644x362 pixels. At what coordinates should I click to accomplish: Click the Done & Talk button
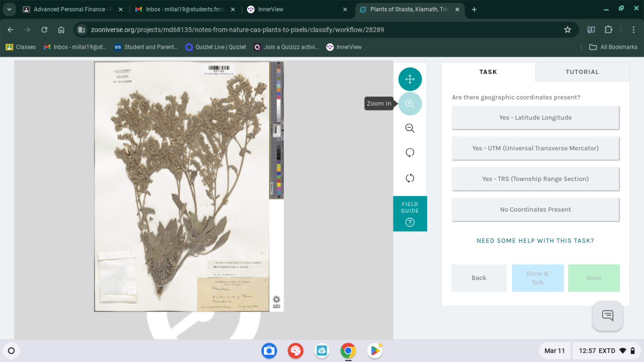pyautogui.click(x=538, y=278)
